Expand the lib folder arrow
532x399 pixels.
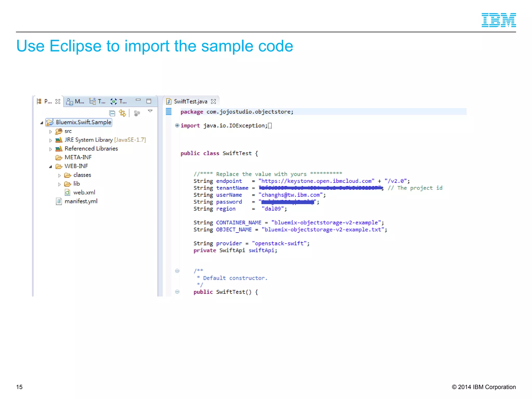[59, 184]
